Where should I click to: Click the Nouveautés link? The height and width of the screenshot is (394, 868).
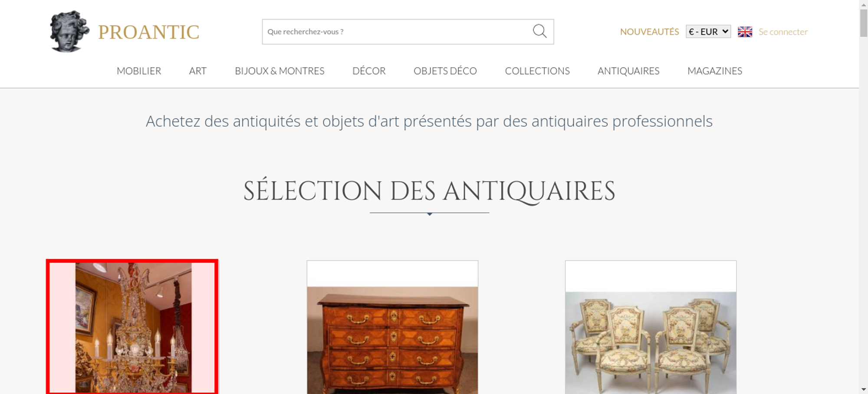click(x=649, y=32)
